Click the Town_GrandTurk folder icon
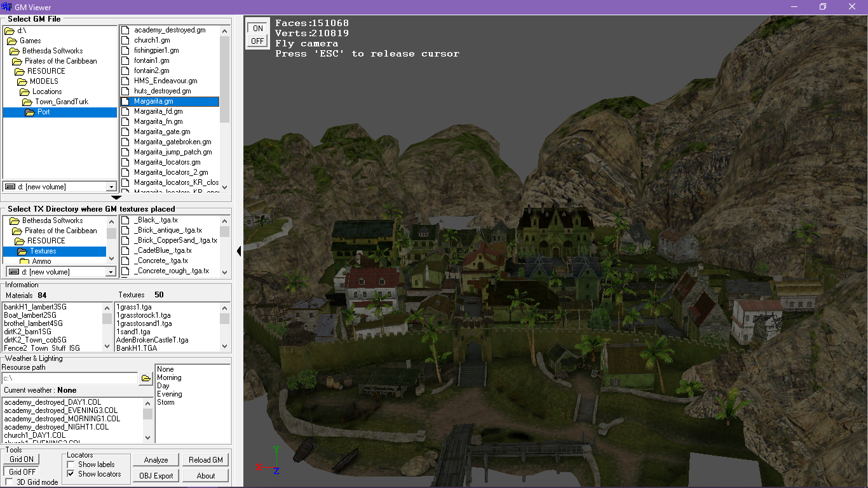The height and width of the screenshot is (488, 868). click(x=29, y=102)
